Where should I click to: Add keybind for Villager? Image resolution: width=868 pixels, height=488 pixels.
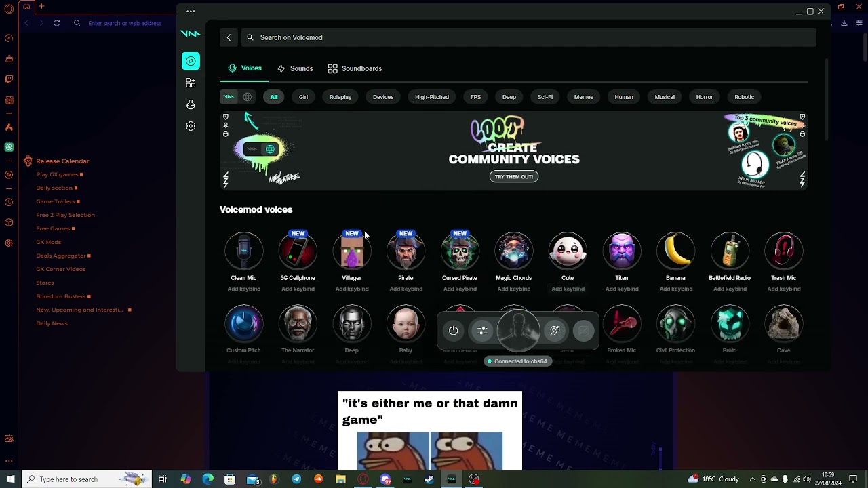click(352, 289)
